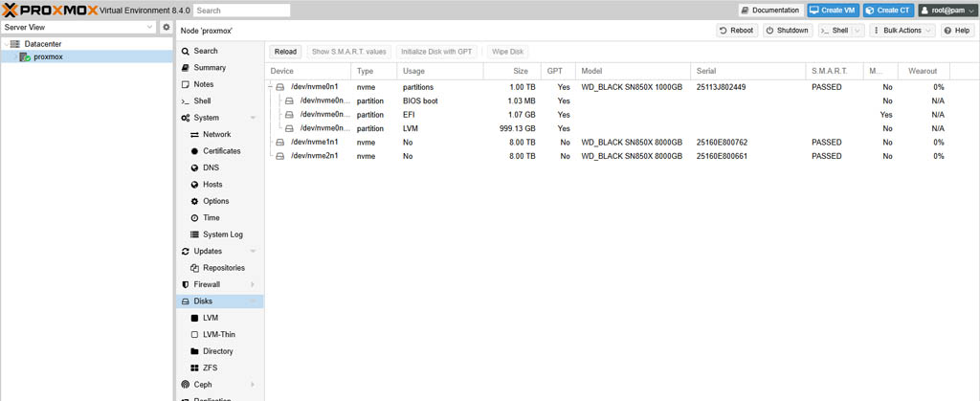Collapse the System section arrow

coord(253,118)
